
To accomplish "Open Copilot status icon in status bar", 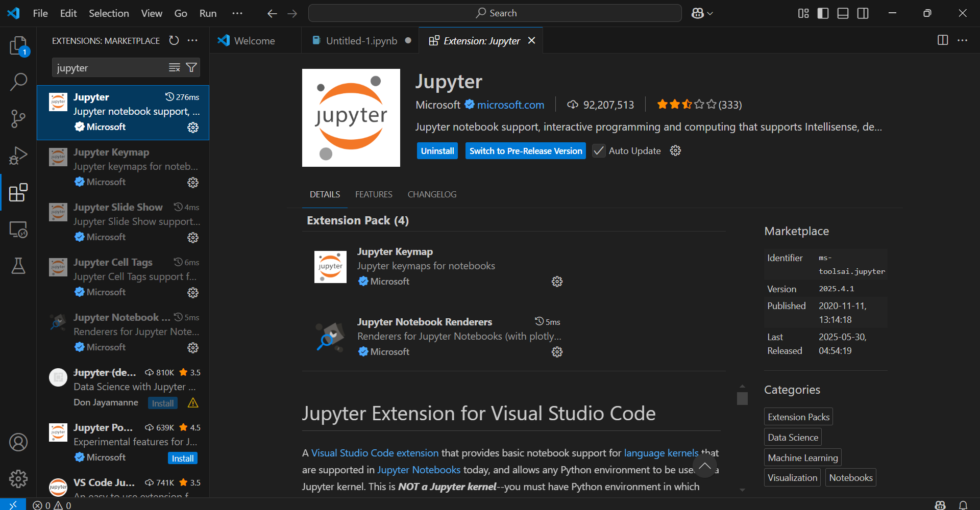I will (940, 505).
